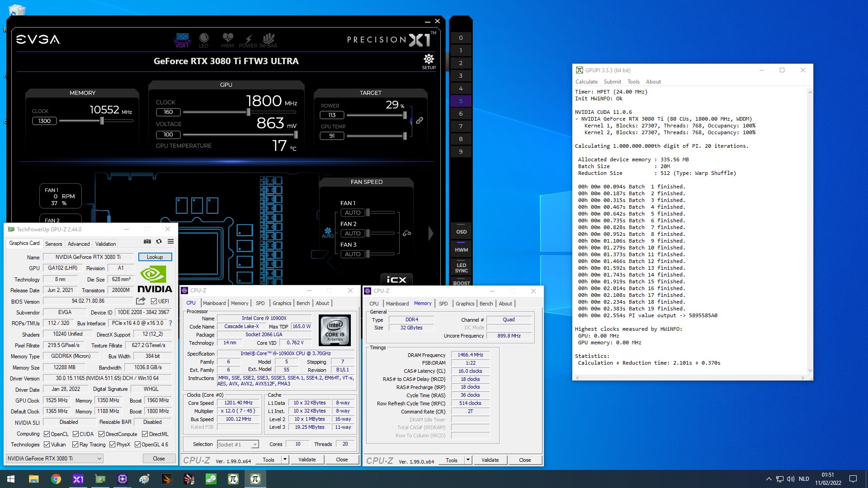Take GPU-Z screenshot with camera icon
This screenshot has height=488, width=868.
coord(147,242)
